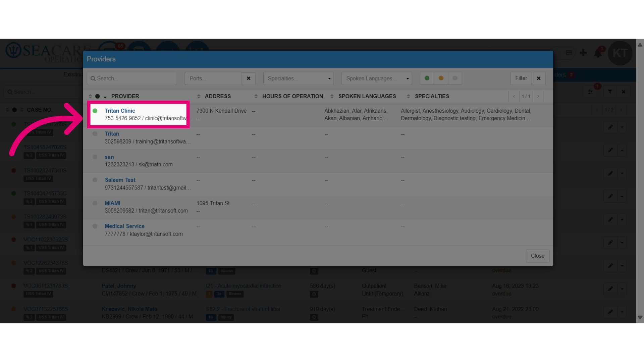
Task: Open the san provider link
Action: (x=109, y=157)
